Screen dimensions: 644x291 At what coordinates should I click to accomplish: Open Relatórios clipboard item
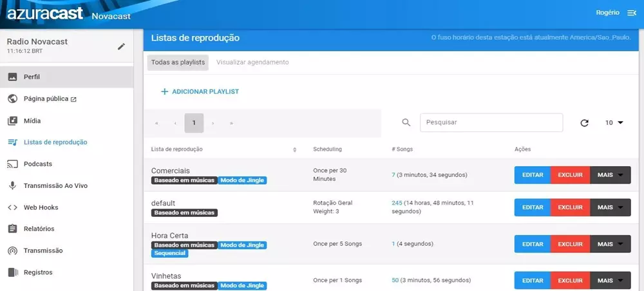point(39,229)
